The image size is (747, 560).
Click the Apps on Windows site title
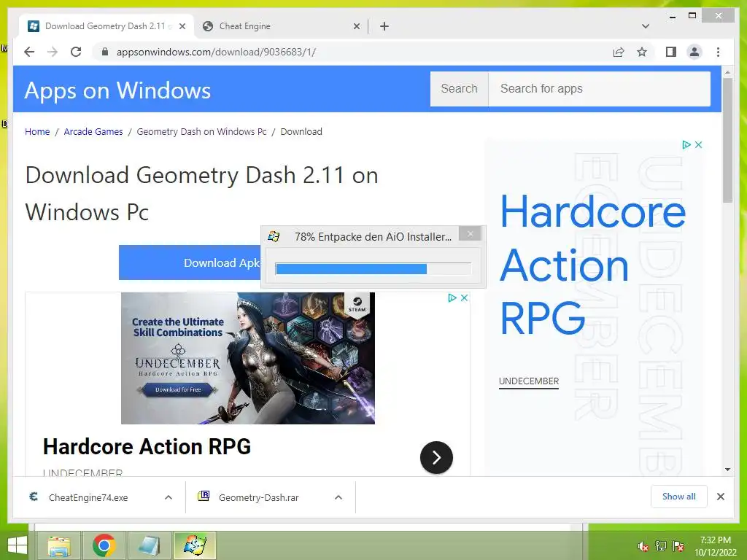[117, 90]
